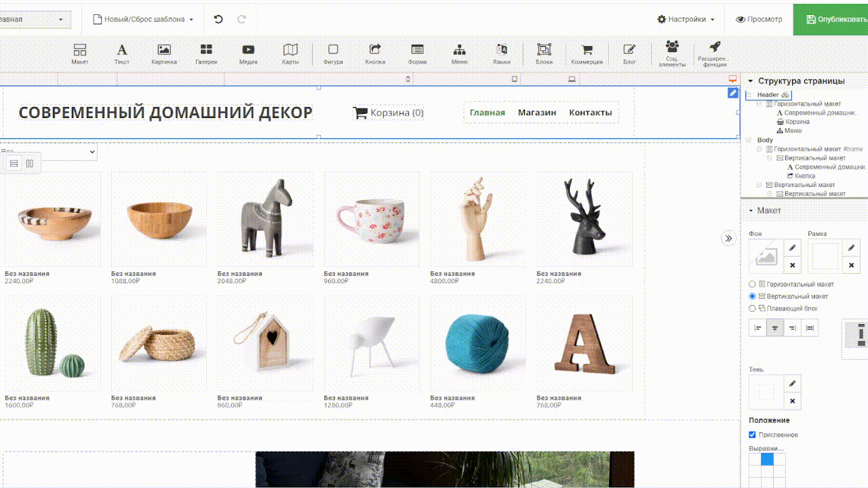Click the Магазин menu item on page

(x=537, y=113)
